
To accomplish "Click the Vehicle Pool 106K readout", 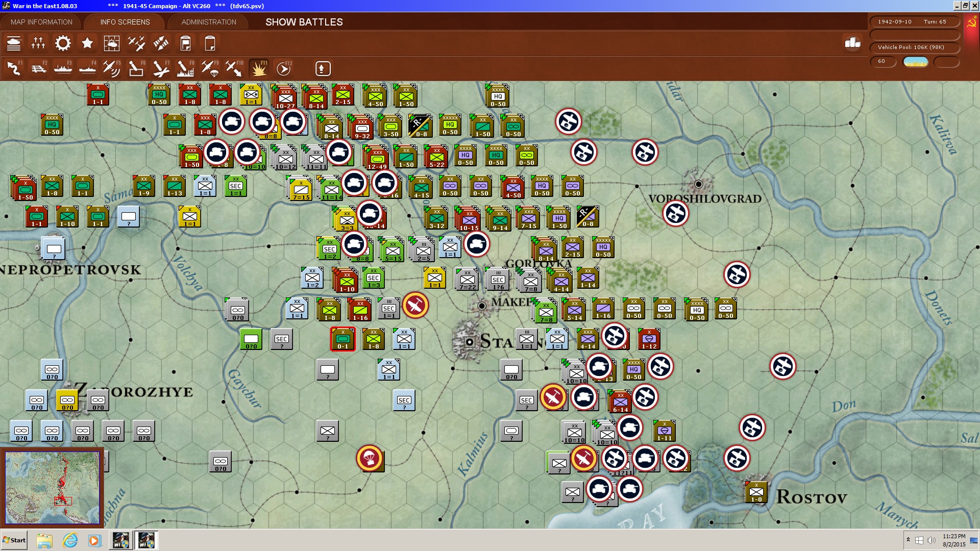I will pyautogui.click(x=915, y=47).
